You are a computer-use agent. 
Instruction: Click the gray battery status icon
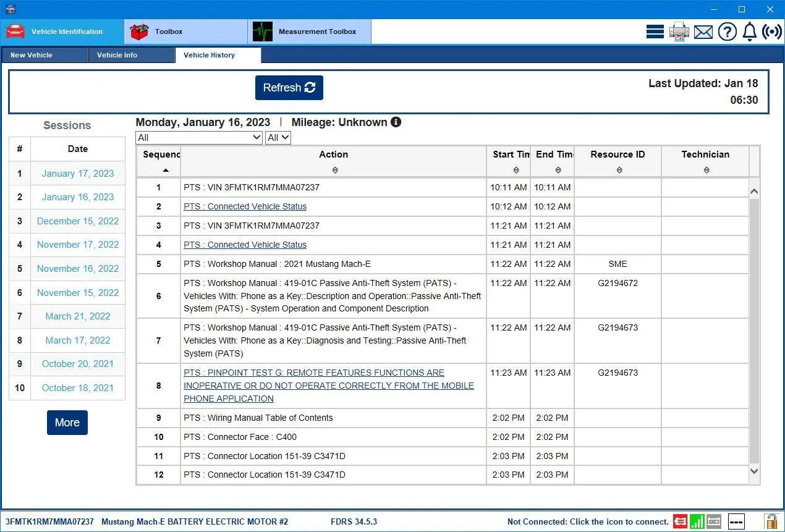pos(714,521)
